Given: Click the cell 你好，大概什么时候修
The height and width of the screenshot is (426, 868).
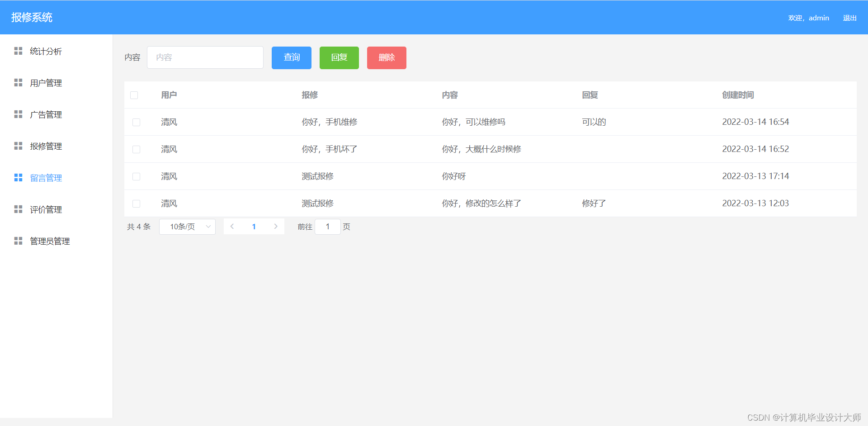Looking at the screenshot, I should pos(481,149).
